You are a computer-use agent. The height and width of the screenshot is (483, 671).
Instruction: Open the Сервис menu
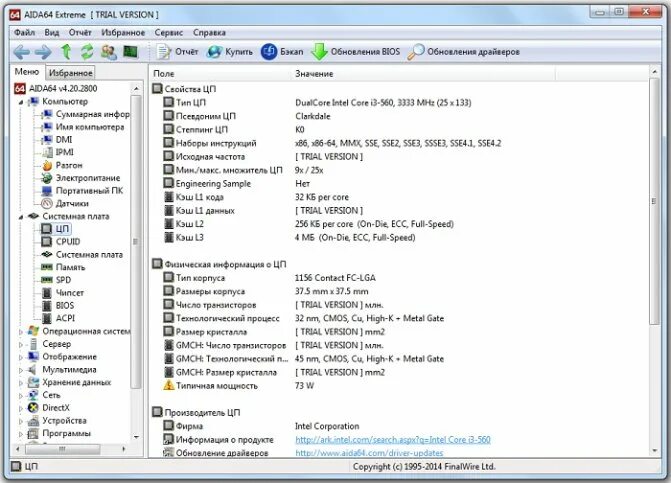(169, 33)
